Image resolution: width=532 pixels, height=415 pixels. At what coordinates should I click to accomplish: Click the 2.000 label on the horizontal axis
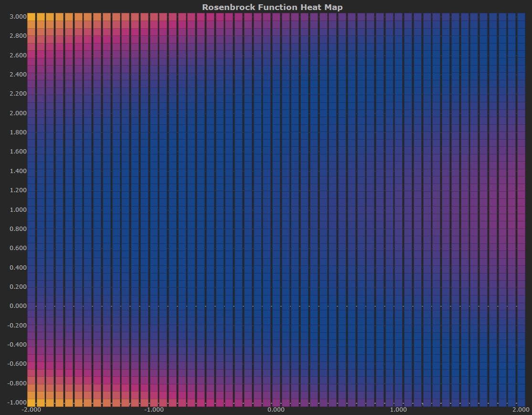tap(521, 410)
